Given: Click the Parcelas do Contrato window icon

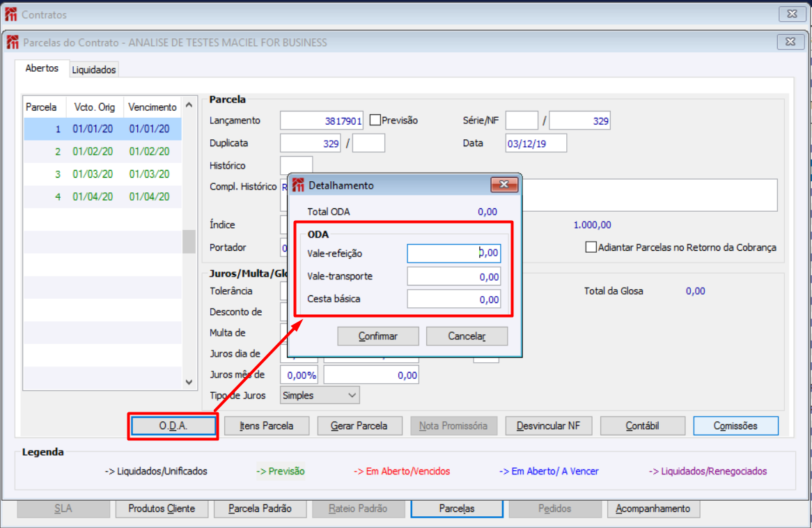Looking at the screenshot, I should 13,42.
